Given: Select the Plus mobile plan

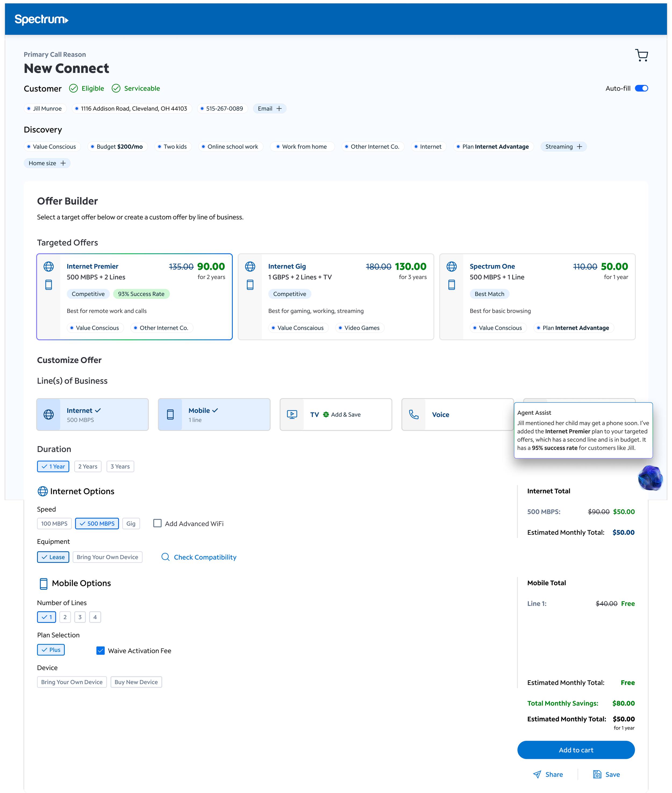Looking at the screenshot, I should click(51, 649).
